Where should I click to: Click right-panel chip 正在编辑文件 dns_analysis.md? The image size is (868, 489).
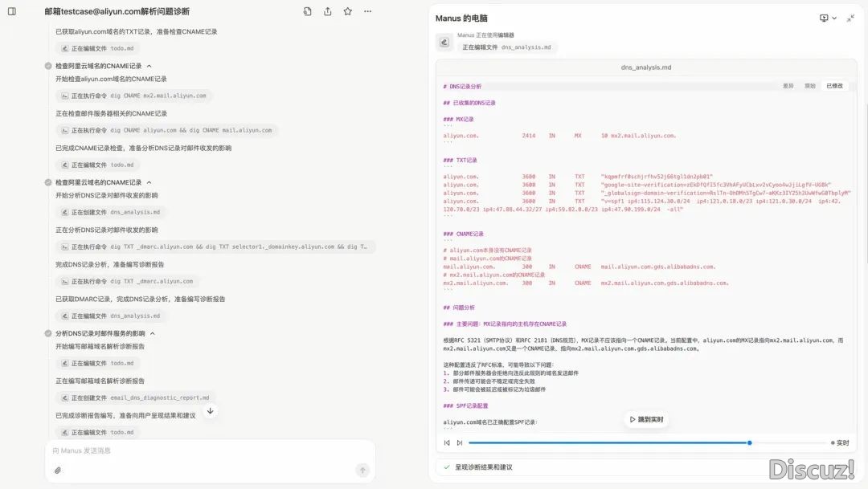tap(506, 47)
